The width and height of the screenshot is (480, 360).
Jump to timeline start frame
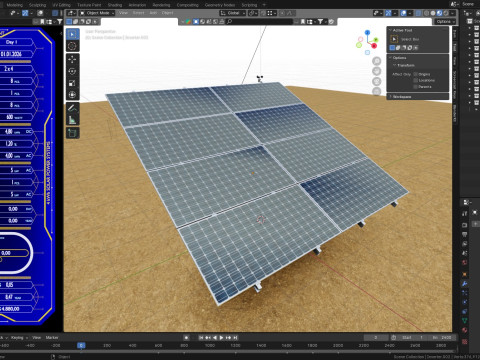point(201,338)
